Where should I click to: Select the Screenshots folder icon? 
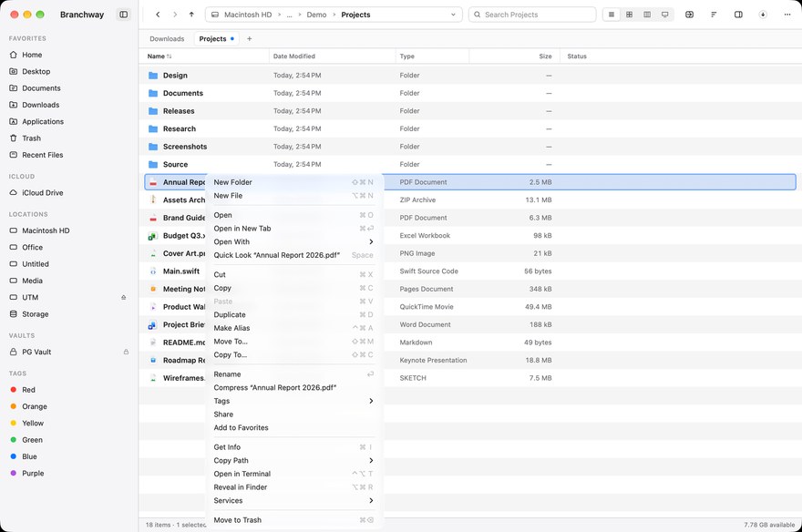(153, 147)
